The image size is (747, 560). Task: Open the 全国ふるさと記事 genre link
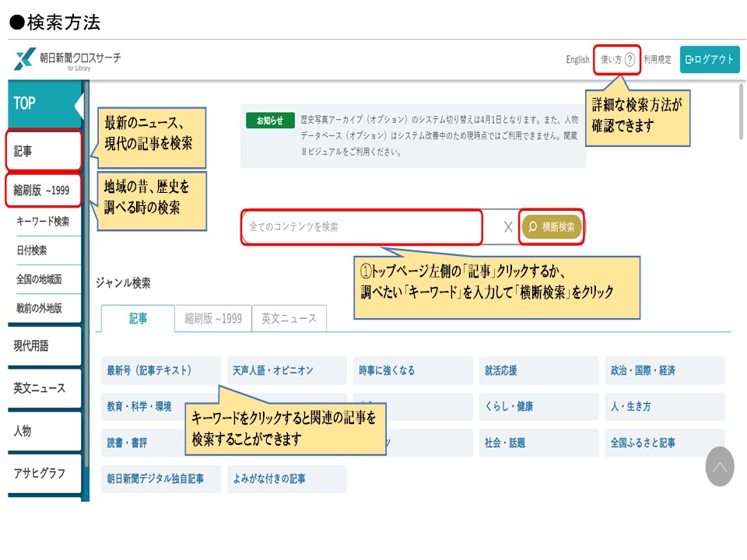[665, 443]
